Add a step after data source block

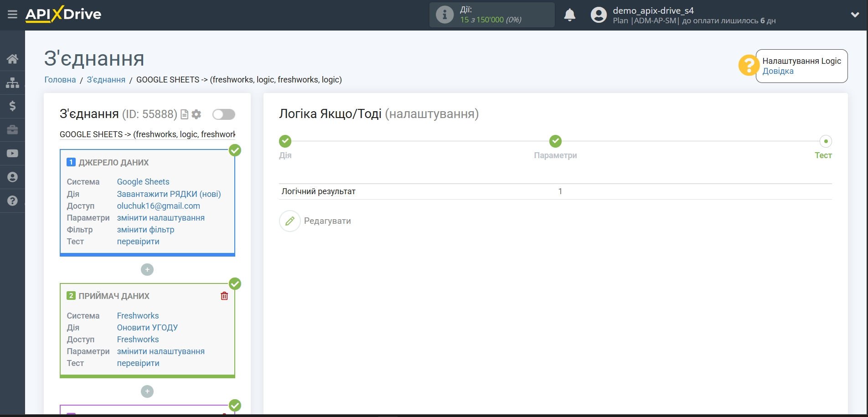[x=147, y=270]
